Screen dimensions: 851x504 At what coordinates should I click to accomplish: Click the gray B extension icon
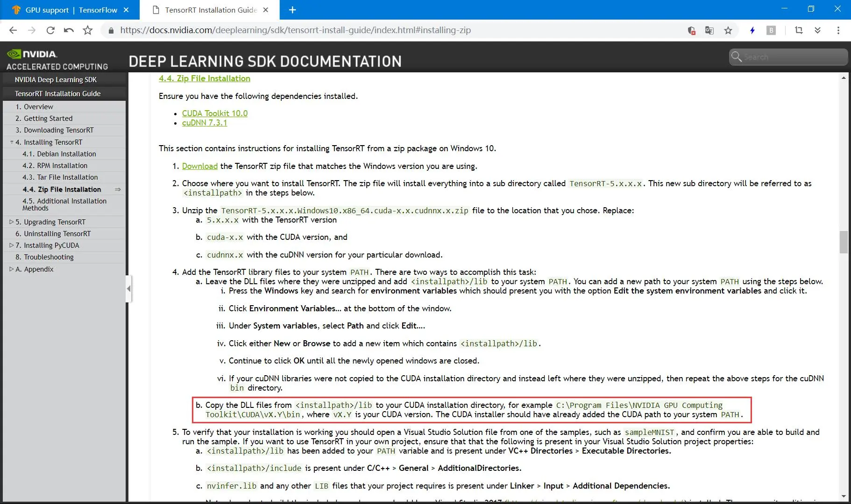point(771,30)
